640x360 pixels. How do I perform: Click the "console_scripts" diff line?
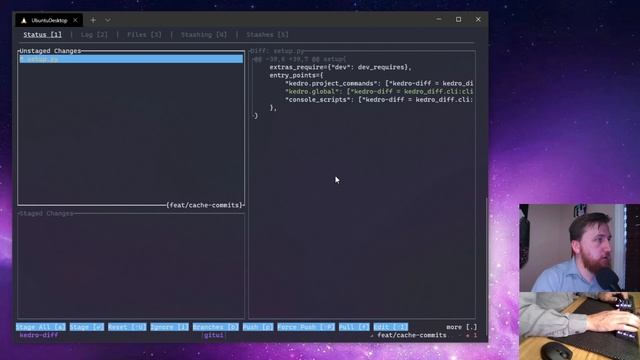[x=379, y=100]
